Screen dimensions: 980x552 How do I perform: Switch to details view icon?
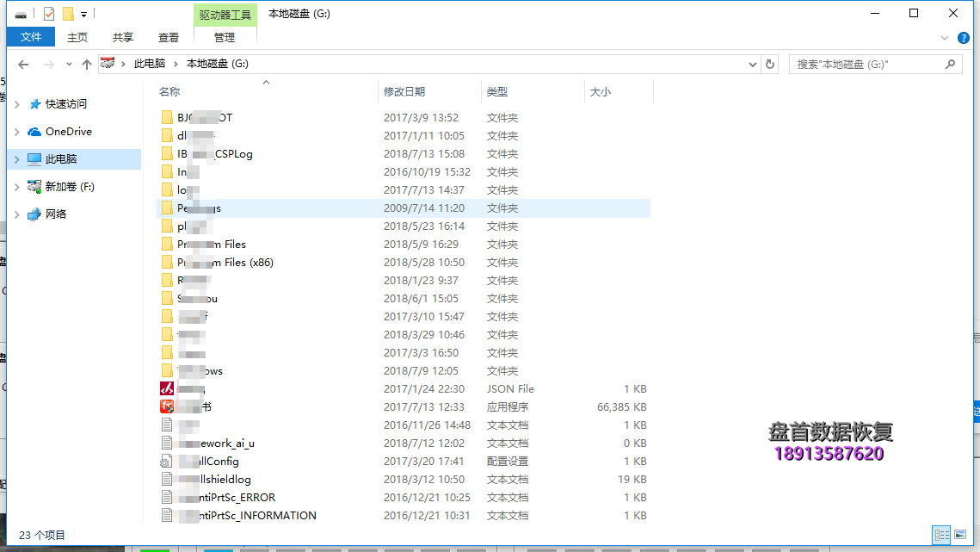(x=941, y=535)
